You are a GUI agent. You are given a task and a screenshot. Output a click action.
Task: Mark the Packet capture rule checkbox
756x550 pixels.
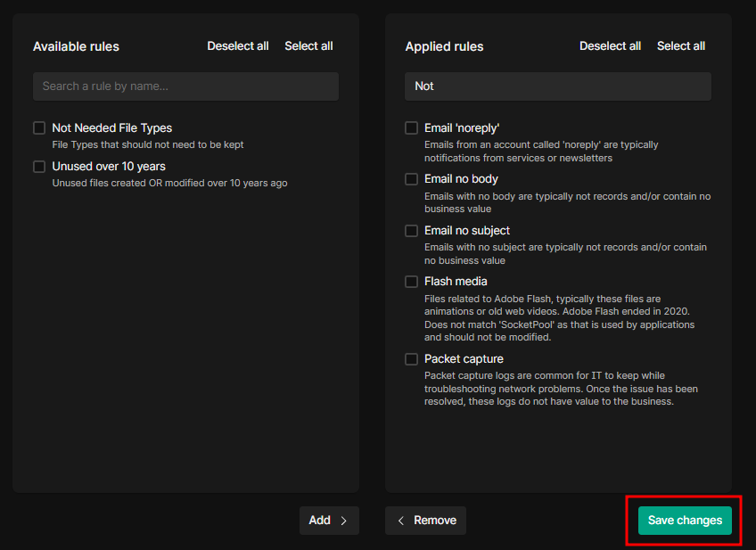tap(411, 359)
